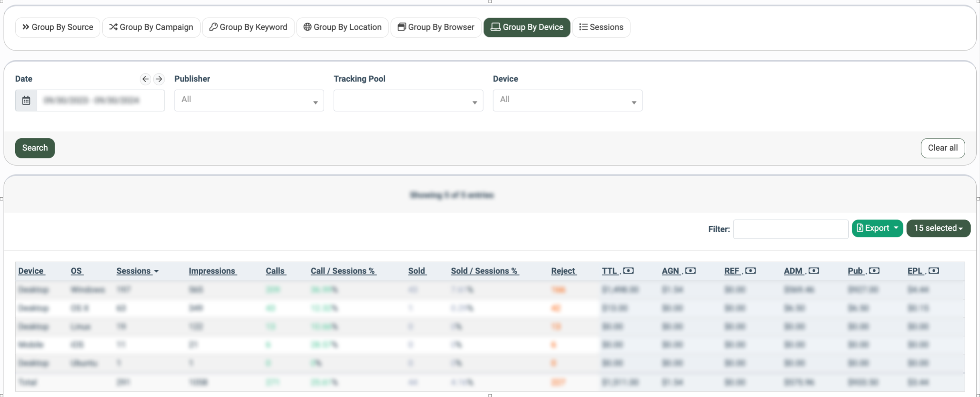Viewport: 980px width, 397px height.
Task: Click the money icon next to AGN
Action: [x=690, y=271]
